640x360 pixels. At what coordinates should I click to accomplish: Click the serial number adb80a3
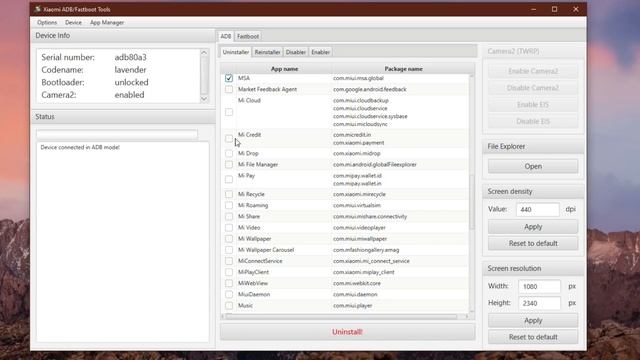click(131, 58)
